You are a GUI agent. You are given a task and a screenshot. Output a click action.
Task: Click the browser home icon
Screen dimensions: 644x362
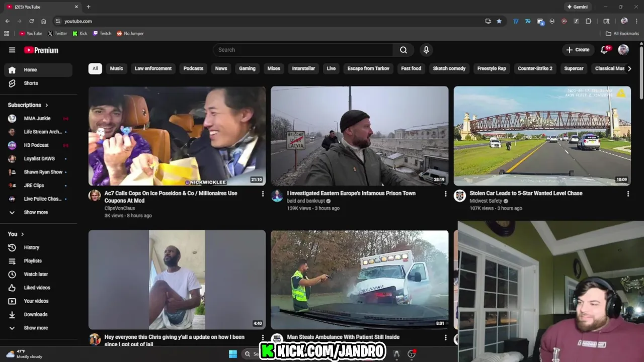click(x=43, y=21)
